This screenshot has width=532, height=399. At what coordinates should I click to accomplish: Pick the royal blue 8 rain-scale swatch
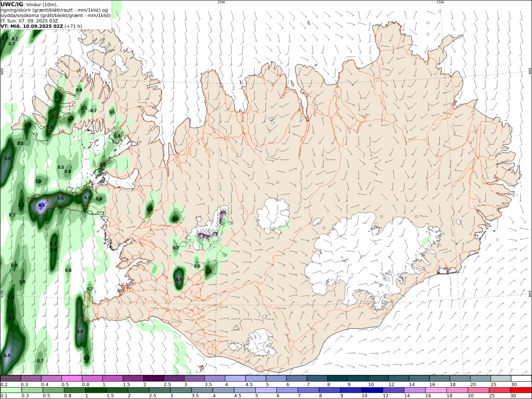point(329,390)
